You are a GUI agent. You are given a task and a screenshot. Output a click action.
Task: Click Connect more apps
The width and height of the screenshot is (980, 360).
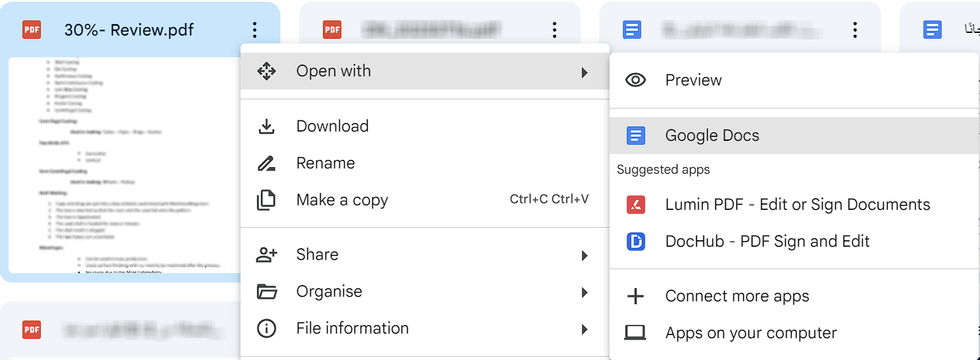[x=794, y=296]
